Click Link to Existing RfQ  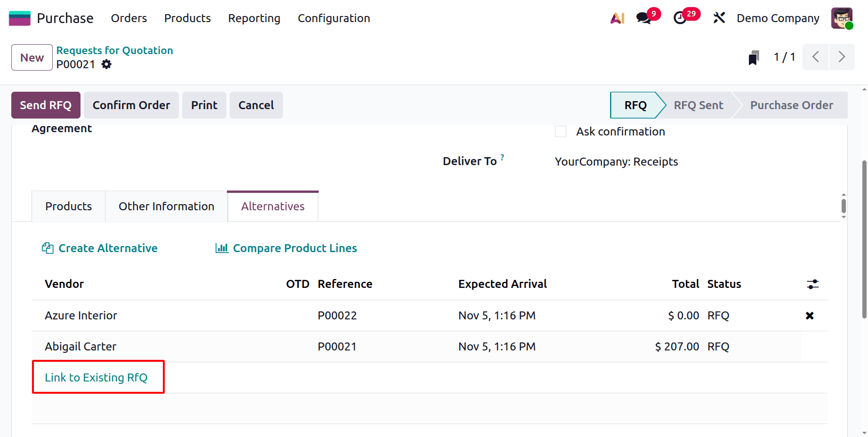coord(96,377)
